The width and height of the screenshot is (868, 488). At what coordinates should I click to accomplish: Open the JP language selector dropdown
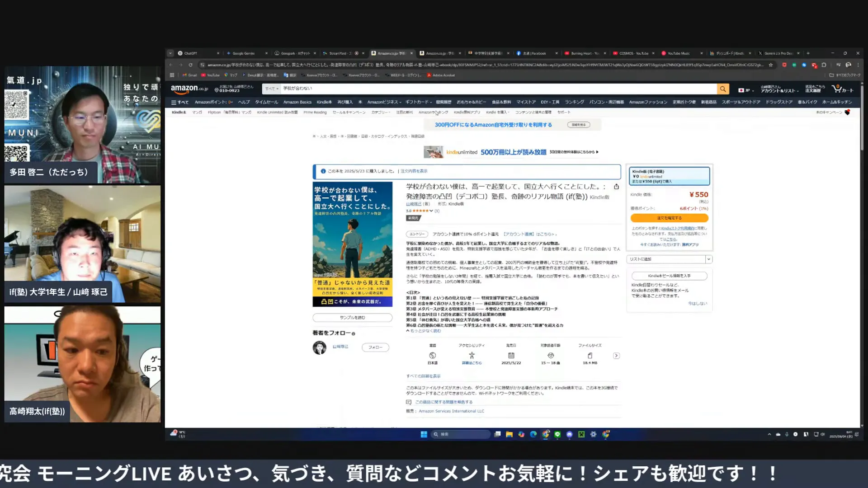coord(746,90)
